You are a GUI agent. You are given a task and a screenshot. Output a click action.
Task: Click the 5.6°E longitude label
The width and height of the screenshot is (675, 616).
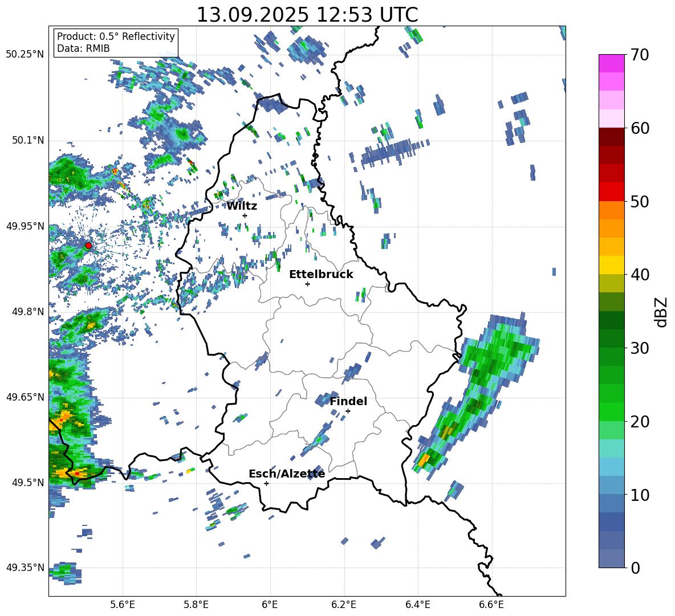pos(123,605)
